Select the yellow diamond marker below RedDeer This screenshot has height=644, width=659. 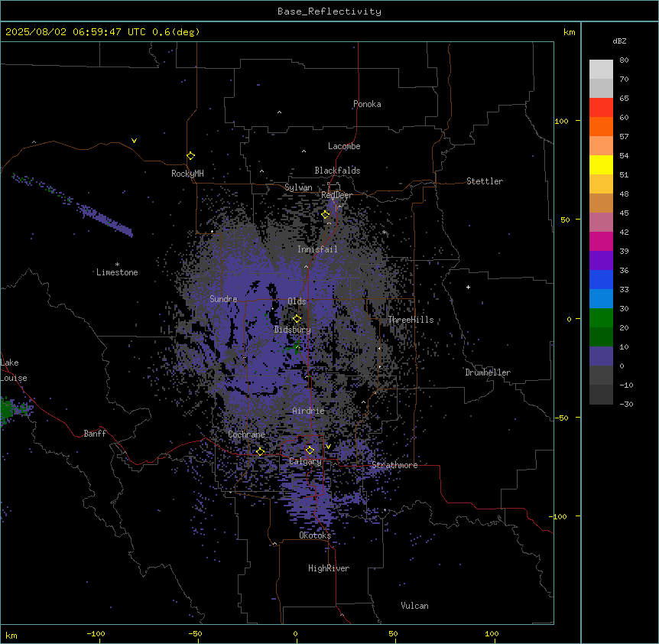(326, 215)
